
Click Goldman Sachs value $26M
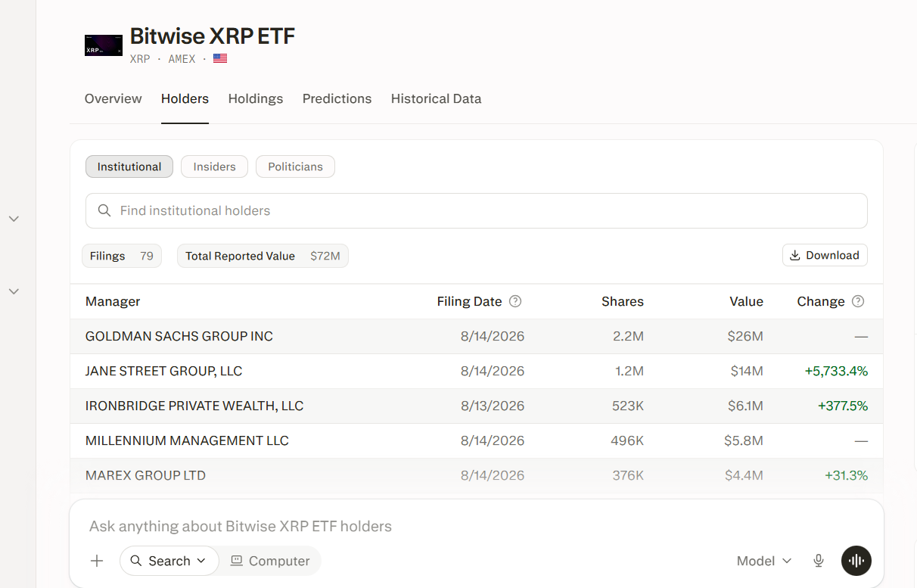click(745, 336)
